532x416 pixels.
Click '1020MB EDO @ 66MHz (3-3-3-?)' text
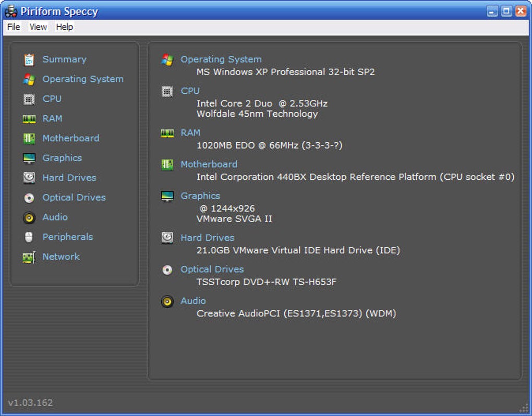pos(270,145)
